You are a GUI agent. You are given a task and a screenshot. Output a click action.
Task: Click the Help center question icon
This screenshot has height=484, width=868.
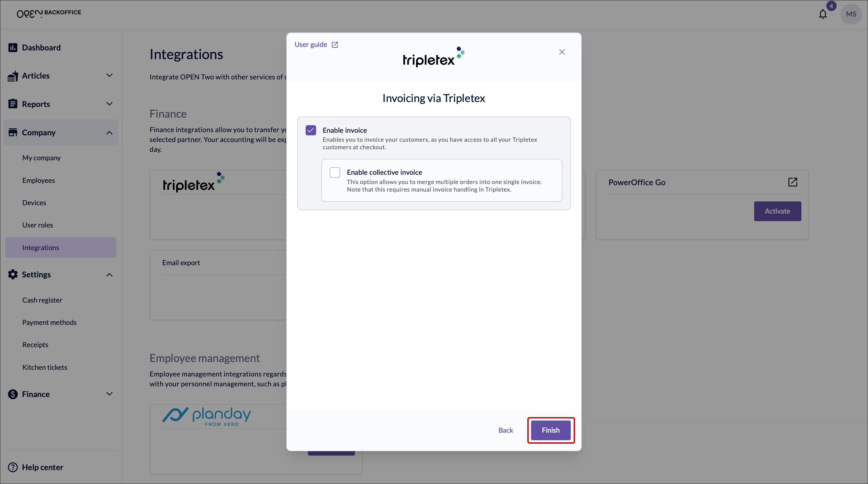tap(13, 467)
